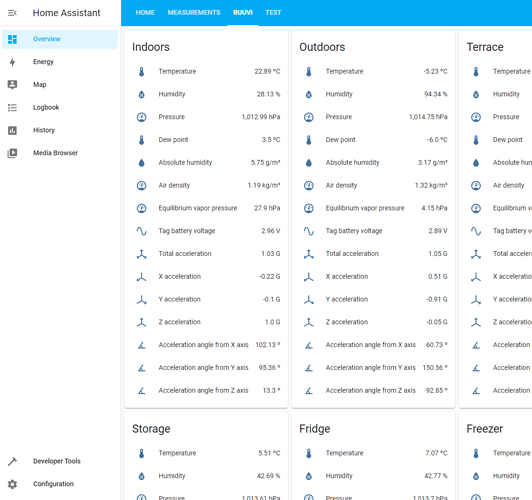
Task: Click Outdoors Equilibrium vapor pressure gauge icon
Action: pyautogui.click(x=309, y=208)
